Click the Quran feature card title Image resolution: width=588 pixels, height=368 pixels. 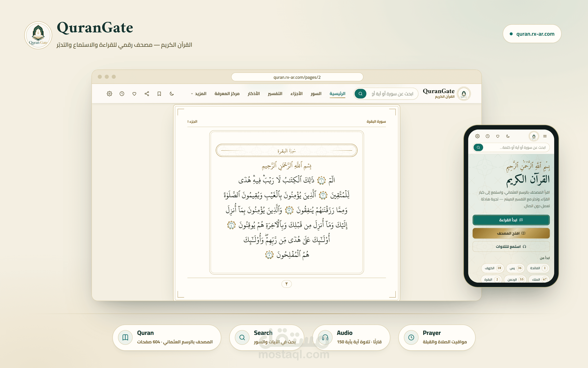coord(145,333)
